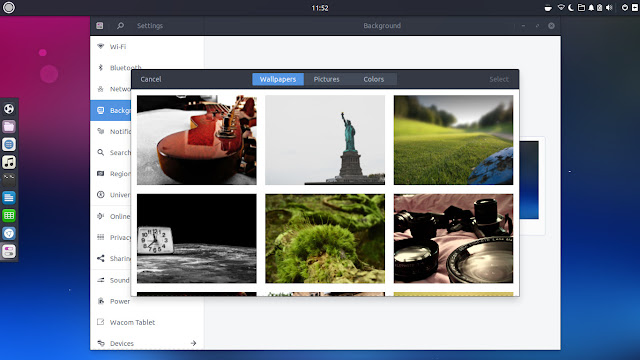Click the Sound icon in sidebar
The image size is (640, 360).
pyautogui.click(x=100, y=280)
